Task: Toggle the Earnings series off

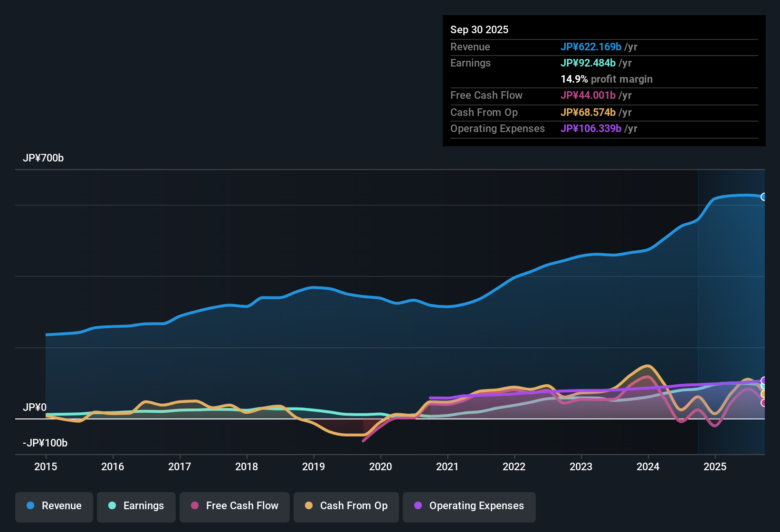Action: [136, 506]
